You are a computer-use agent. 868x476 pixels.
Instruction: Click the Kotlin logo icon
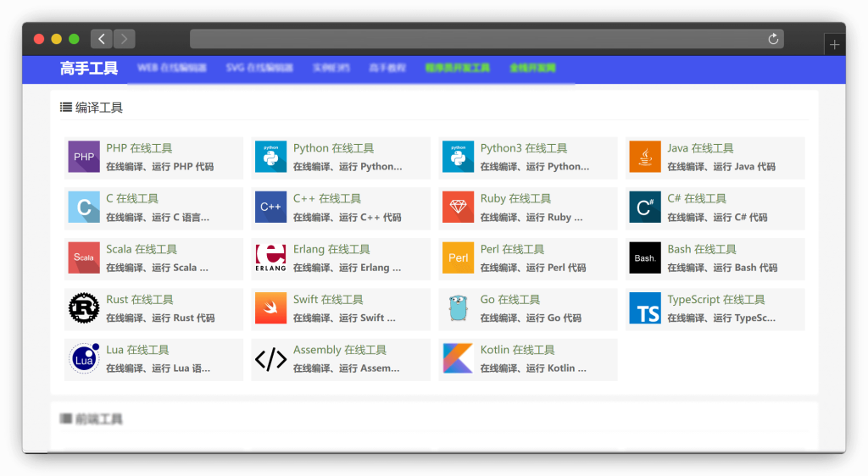(459, 358)
